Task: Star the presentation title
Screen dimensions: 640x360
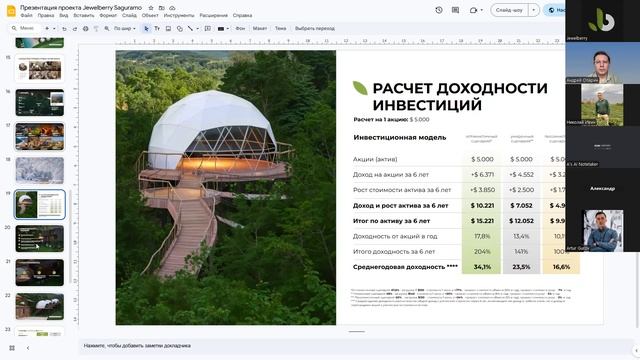Action: point(151,8)
